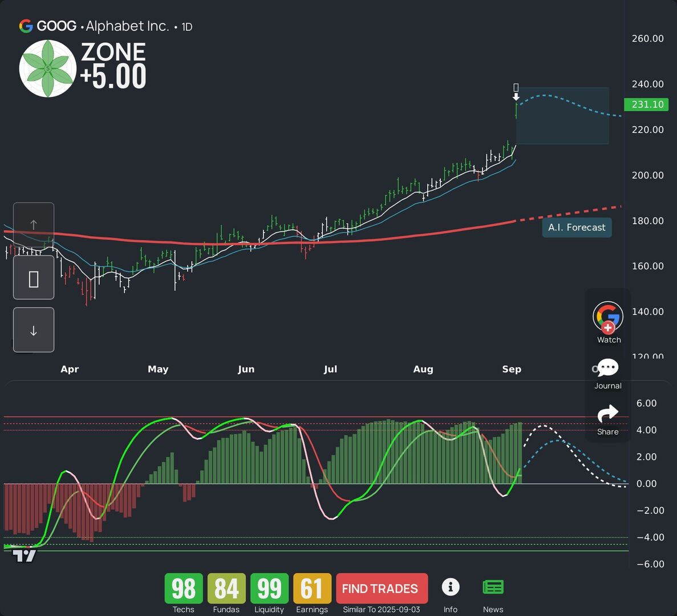Click the Jul label on time axis
677x616 pixels.
[x=330, y=369]
